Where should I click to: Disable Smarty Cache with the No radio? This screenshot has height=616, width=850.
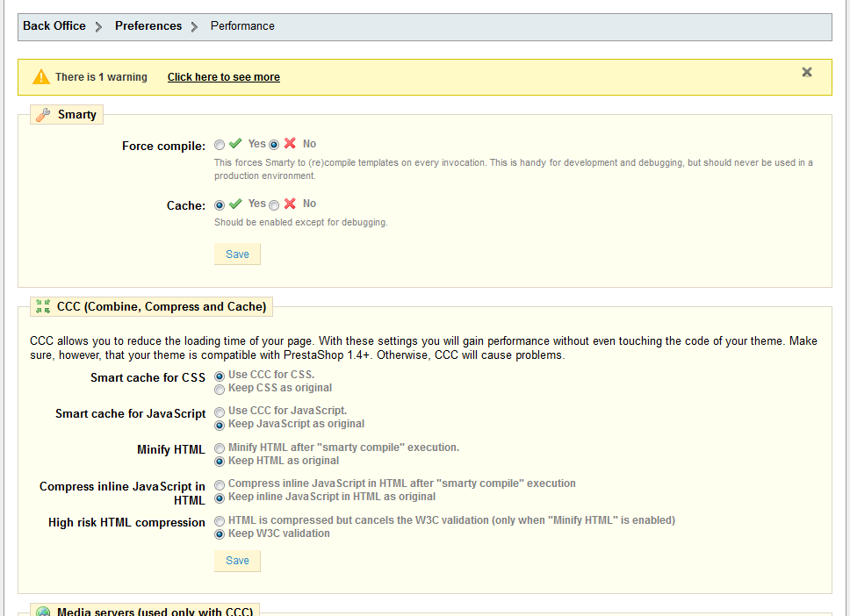[274, 205]
